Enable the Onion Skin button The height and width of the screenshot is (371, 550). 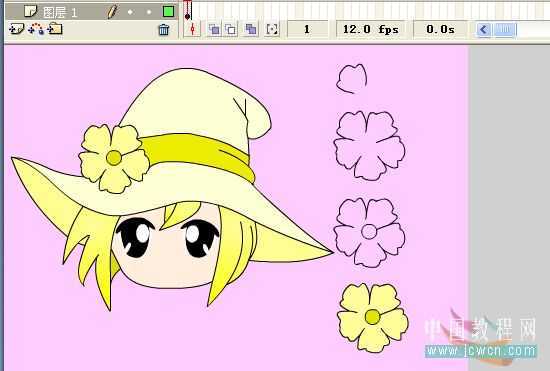point(214,29)
